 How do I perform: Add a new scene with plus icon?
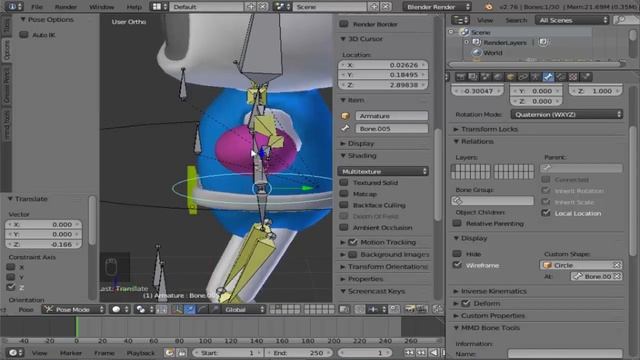(x=374, y=7)
